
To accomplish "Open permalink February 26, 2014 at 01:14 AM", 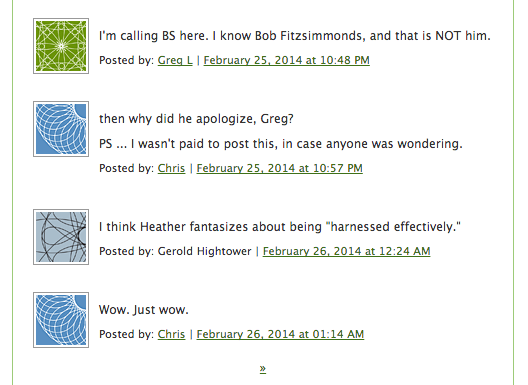I will point(280,334).
